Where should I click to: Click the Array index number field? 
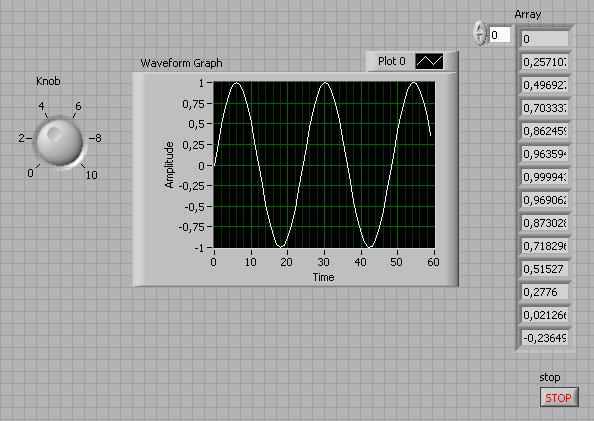pyautogui.click(x=500, y=35)
